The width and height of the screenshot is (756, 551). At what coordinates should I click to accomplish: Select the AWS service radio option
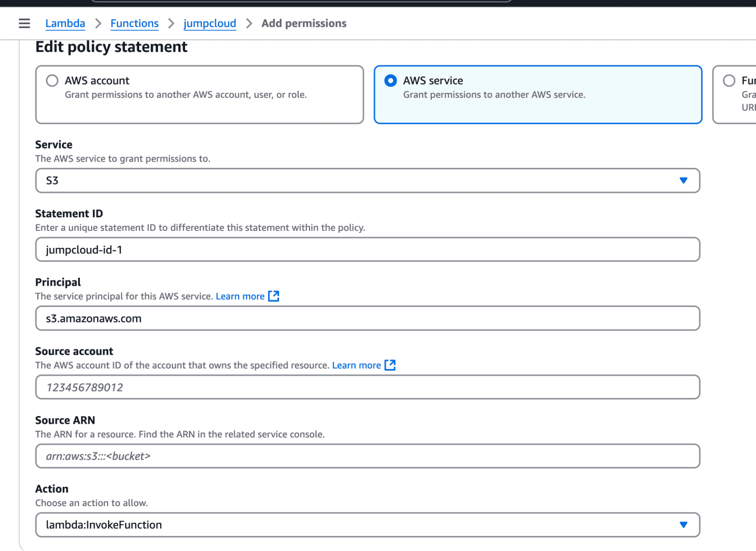point(390,80)
